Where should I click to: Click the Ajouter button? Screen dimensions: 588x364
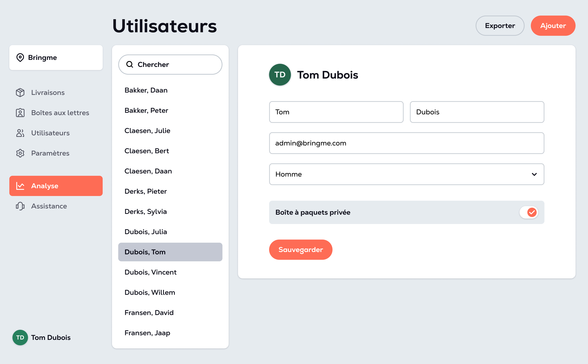553,26
